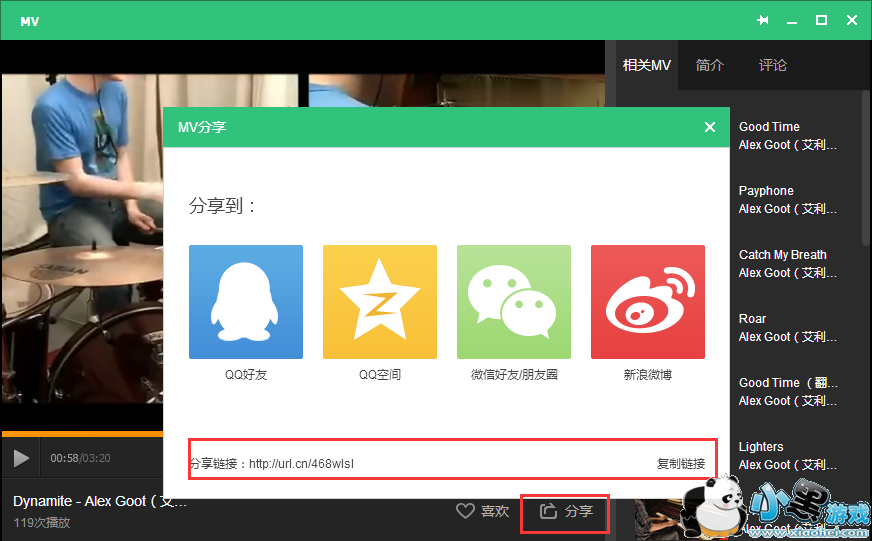This screenshot has height=541, width=872.
Task: Click the related MV list scrollbar
Action: [866, 167]
